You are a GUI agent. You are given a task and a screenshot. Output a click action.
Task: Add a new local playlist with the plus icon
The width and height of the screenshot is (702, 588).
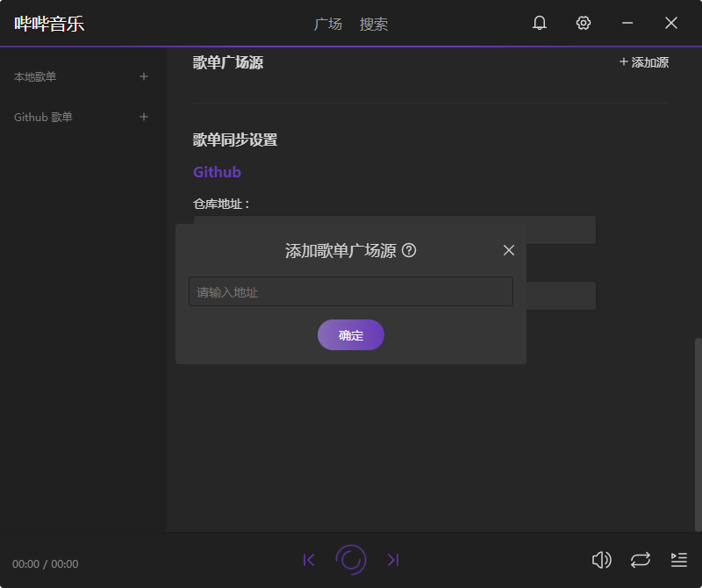[144, 76]
